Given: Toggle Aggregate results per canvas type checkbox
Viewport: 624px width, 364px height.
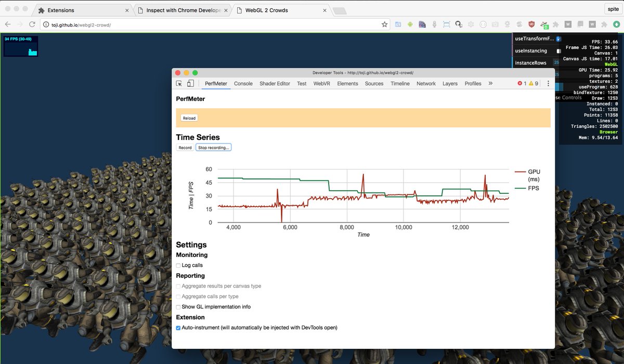Looking at the screenshot, I should [x=178, y=287].
